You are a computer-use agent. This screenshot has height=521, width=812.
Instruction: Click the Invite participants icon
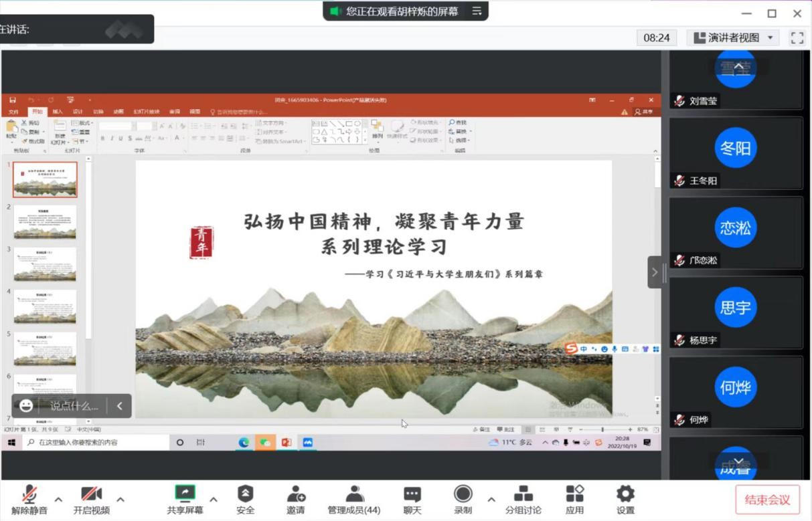pos(296,499)
